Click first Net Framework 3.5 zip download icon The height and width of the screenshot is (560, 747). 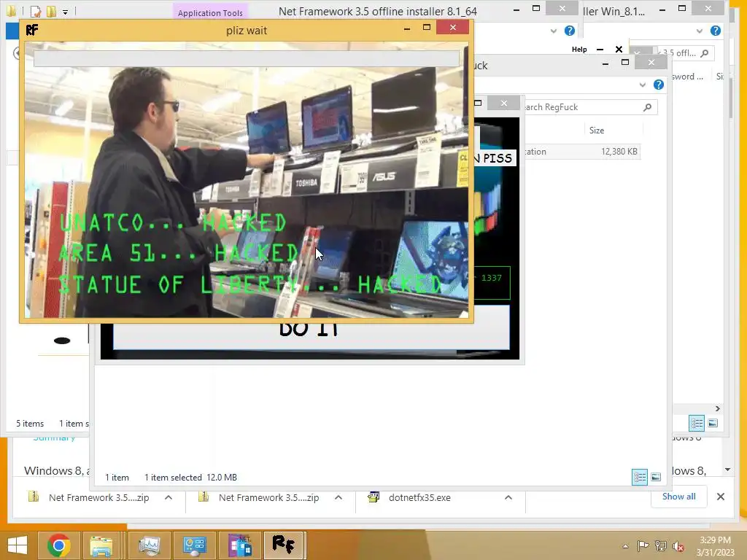point(34,497)
